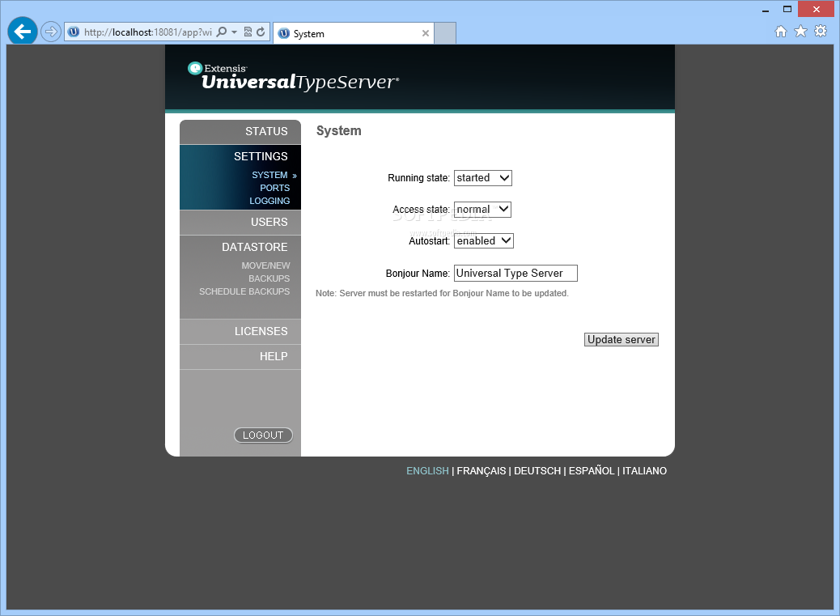The image size is (840, 616).
Task: Open the LICENSES section
Action: [x=261, y=331]
